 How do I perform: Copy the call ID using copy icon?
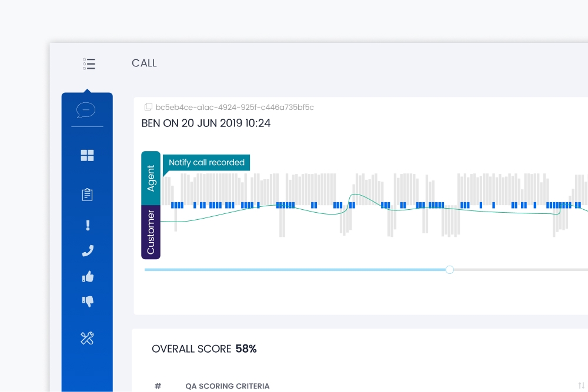tap(148, 107)
